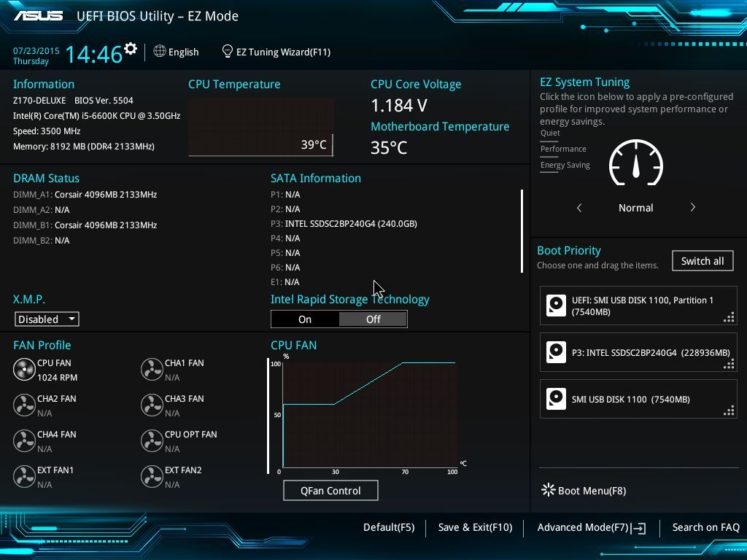Click DIMM_B1 Corsair 4096MB row
The image size is (747, 560).
point(85,225)
